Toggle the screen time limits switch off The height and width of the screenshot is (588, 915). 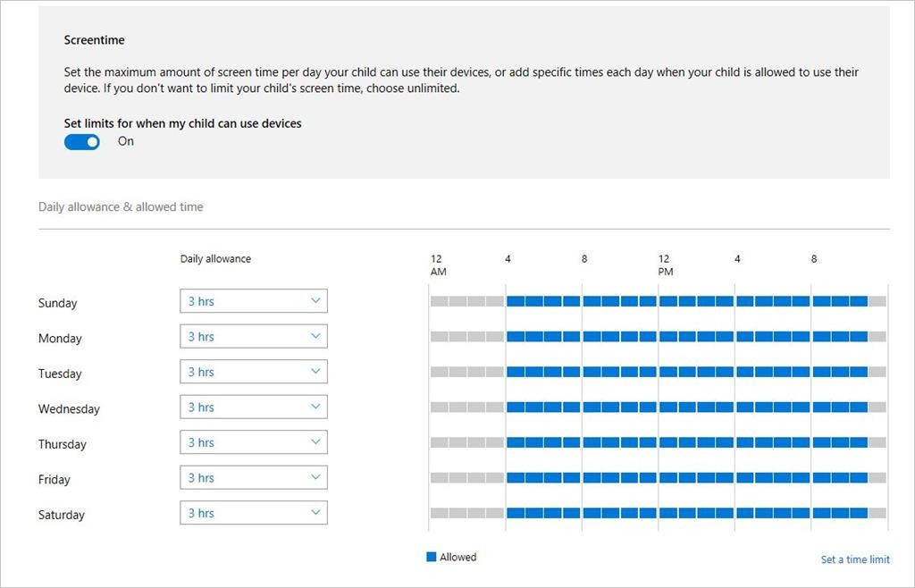[x=82, y=142]
